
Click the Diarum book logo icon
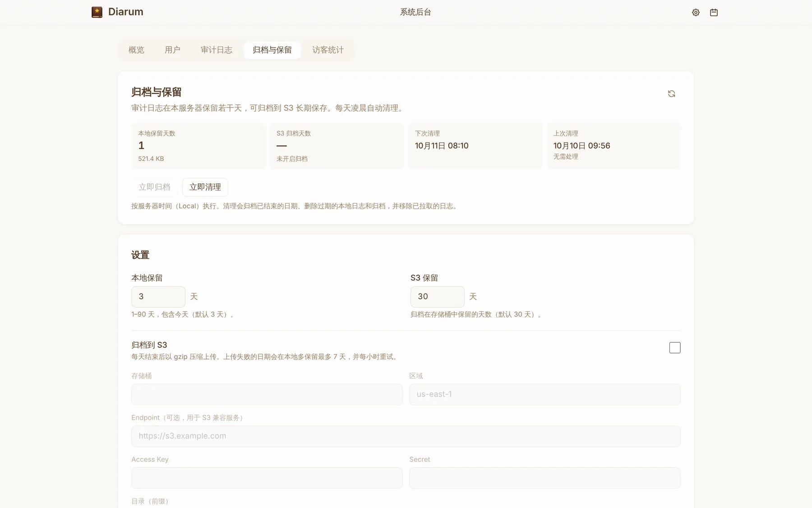click(x=97, y=12)
